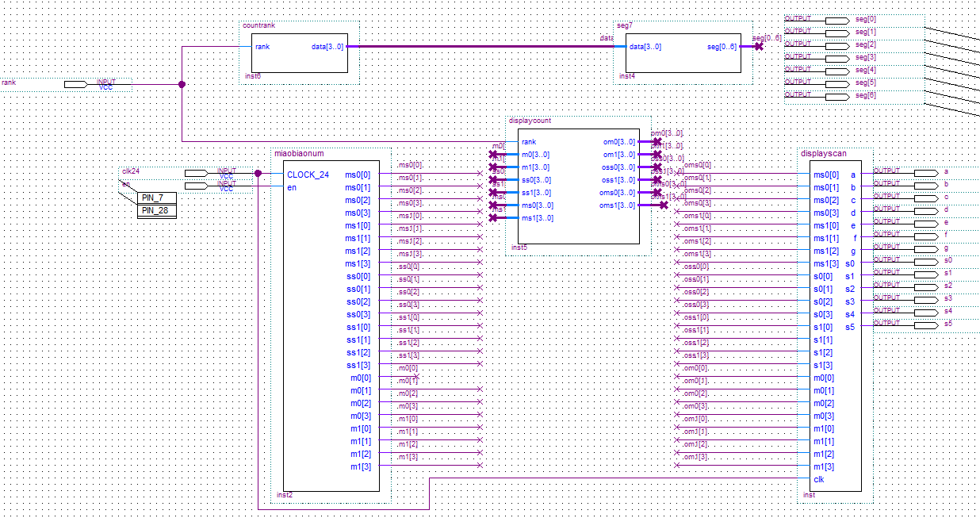The image size is (980, 518).
Task: Select the rank input pin symbol
Action: click(75, 84)
